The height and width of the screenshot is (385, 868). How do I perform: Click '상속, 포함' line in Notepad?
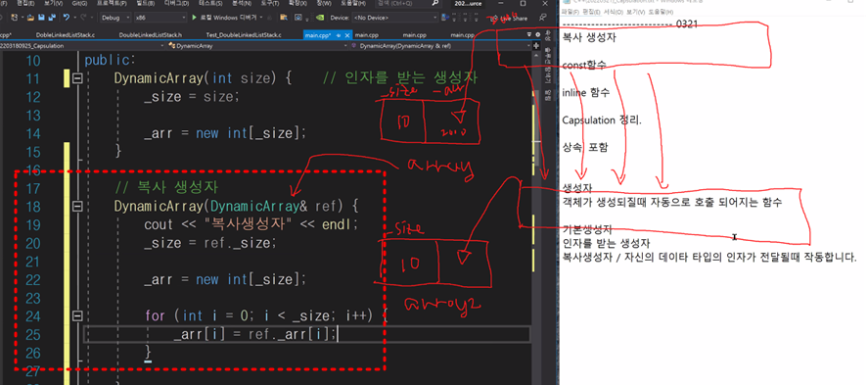(x=584, y=147)
